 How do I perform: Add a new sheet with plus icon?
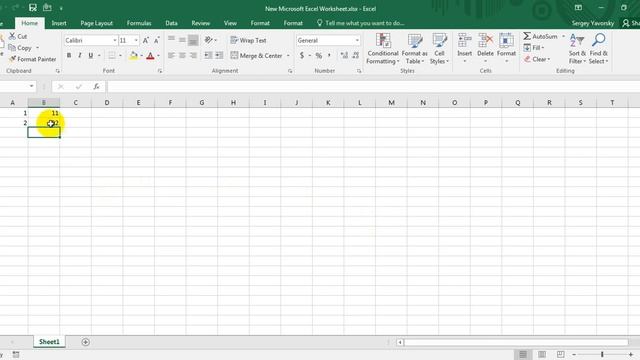point(85,342)
